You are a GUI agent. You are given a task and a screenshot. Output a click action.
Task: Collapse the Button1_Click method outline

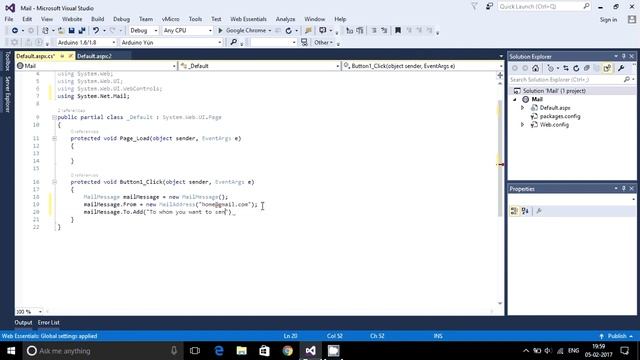(x=54, y=182)
